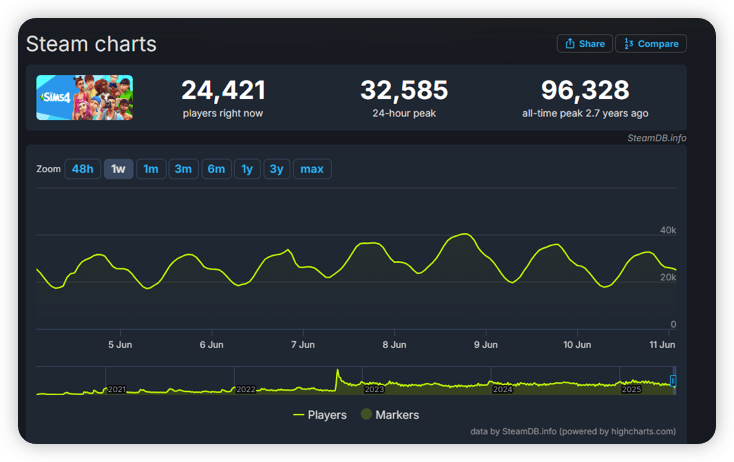Choose the 3y zoom option
The image size is (734, 462).
pos(277,169)
